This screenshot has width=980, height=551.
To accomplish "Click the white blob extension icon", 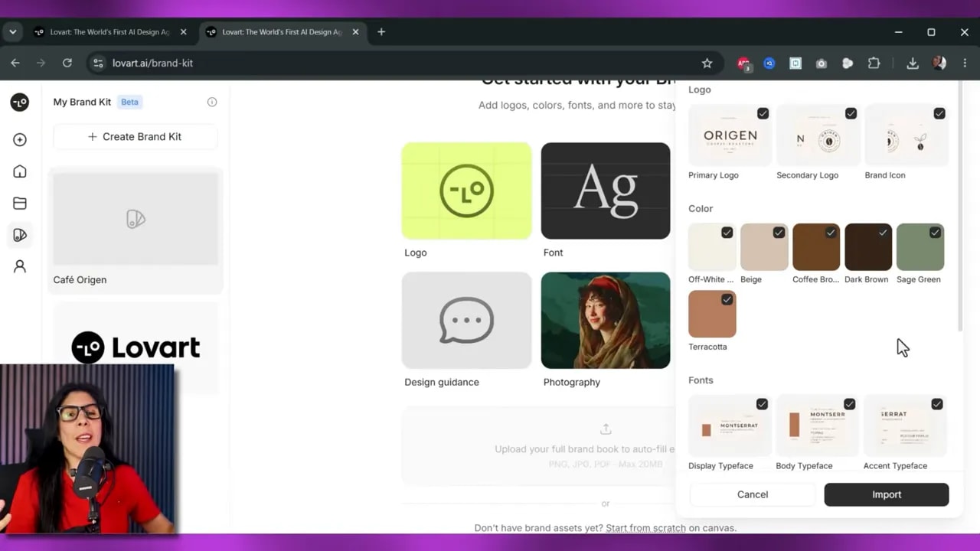I will click(848, 64).
